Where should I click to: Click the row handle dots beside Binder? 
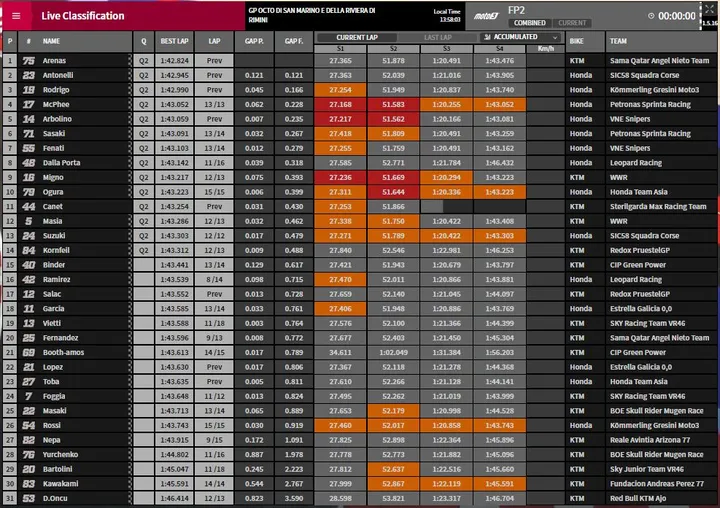coord(130,265)
